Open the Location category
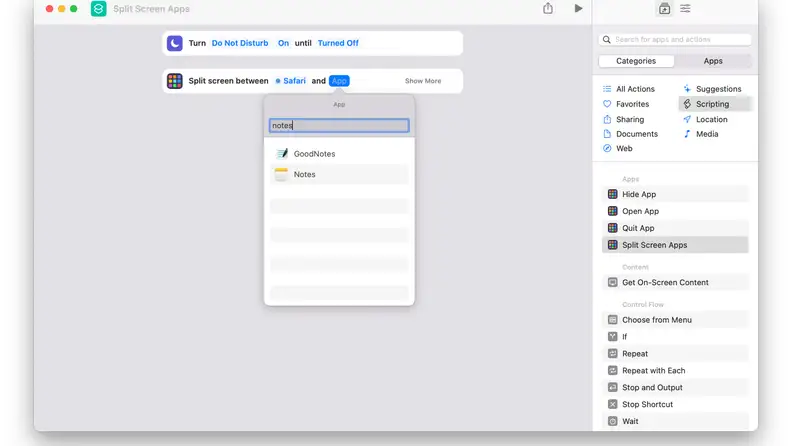The height and width of the screenshot is (446, 792). click(706, 120)
